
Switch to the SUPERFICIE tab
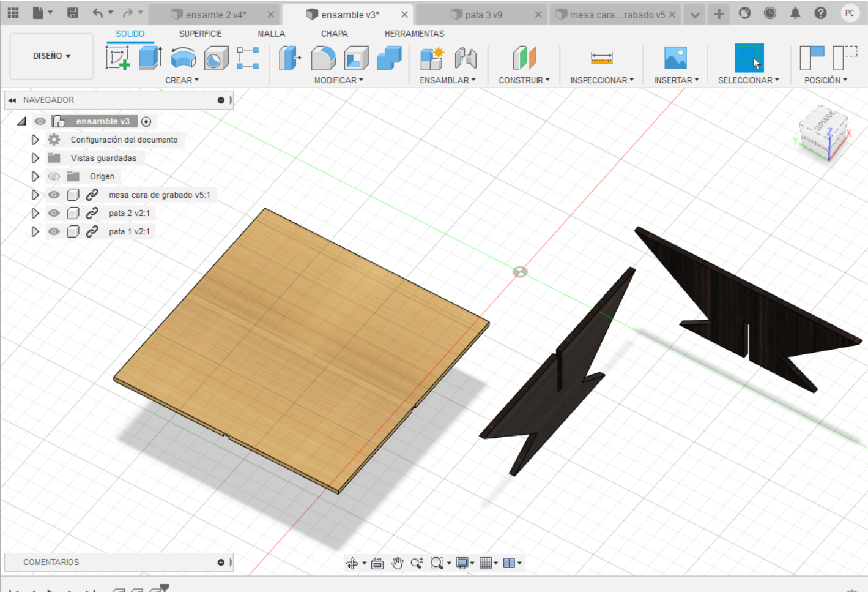click(x=200, y=34)
